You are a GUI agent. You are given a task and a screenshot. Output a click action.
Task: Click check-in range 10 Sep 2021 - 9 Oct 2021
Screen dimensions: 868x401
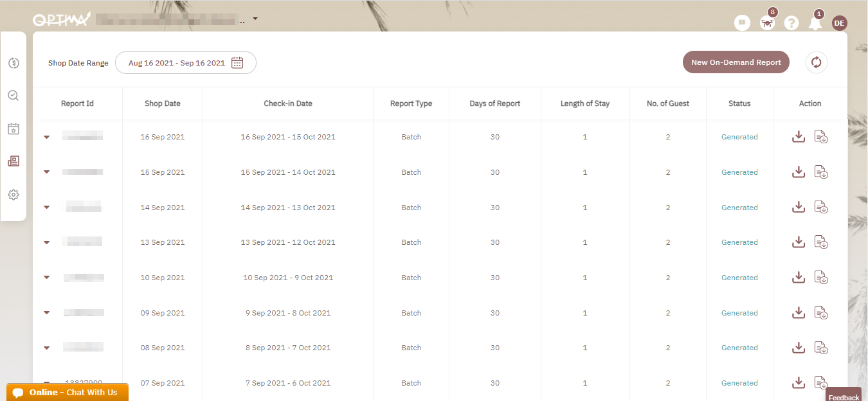click(288, 278)
